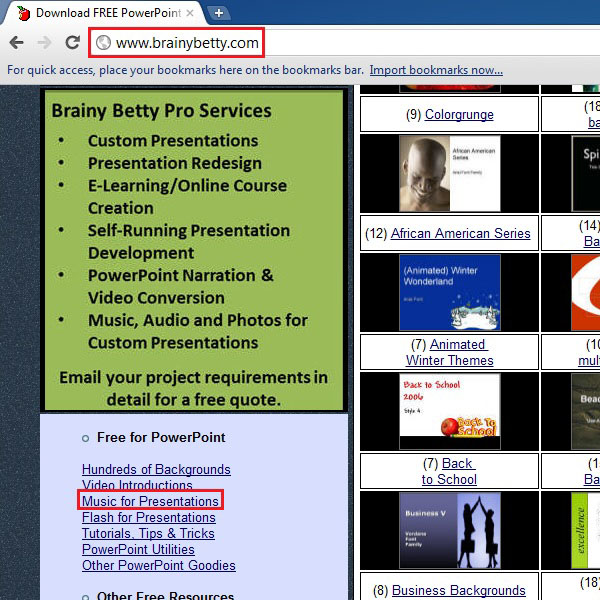Open the Animated Winter Themes link
The height and width of the screenshot is (600, 600).
tap(450, 352)
